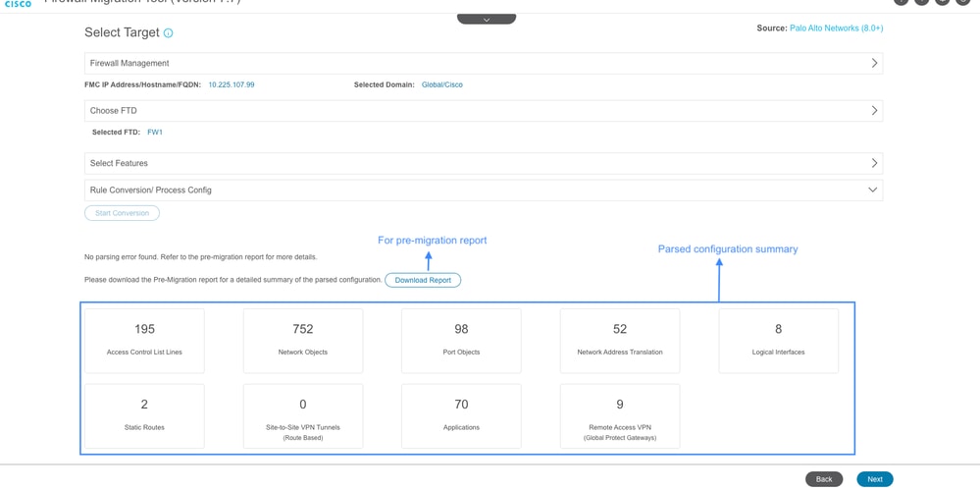The width and height of the screenshot is (980, 490).
Task: Click the info icon beside Select Target
Action: (168, 33)
